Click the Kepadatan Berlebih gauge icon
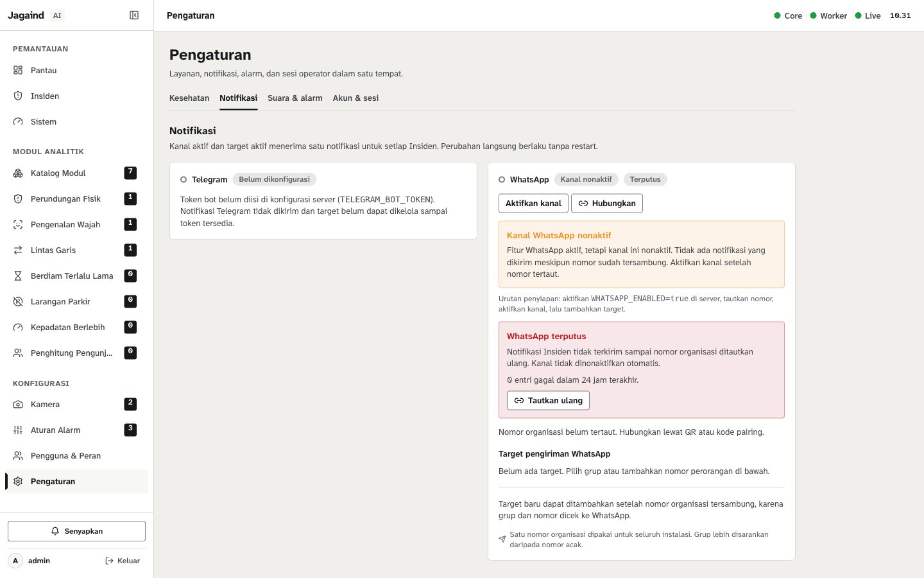Image resolution: width=924 pixels, height=578 pixels. coord(18,327)
